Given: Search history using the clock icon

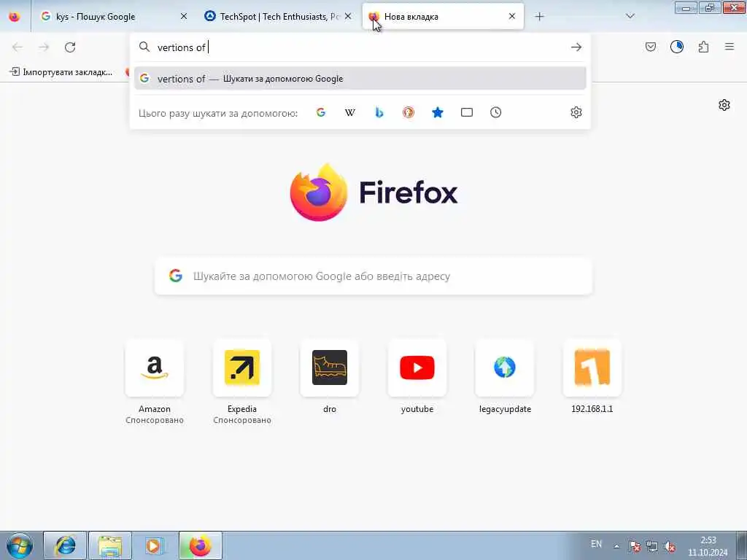Looking at the screenshot, I should point(495,112).
